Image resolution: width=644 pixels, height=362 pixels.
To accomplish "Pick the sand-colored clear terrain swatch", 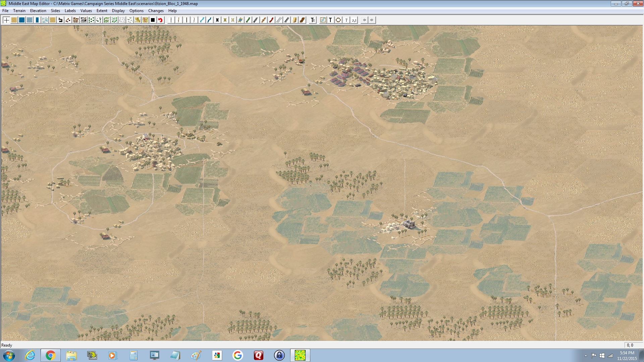I will (x=14, y=20).
